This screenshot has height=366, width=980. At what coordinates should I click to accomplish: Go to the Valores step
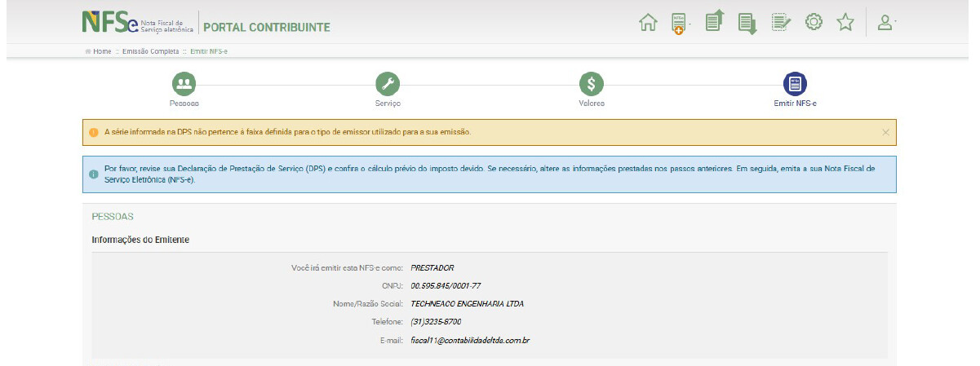pos(592,83)
